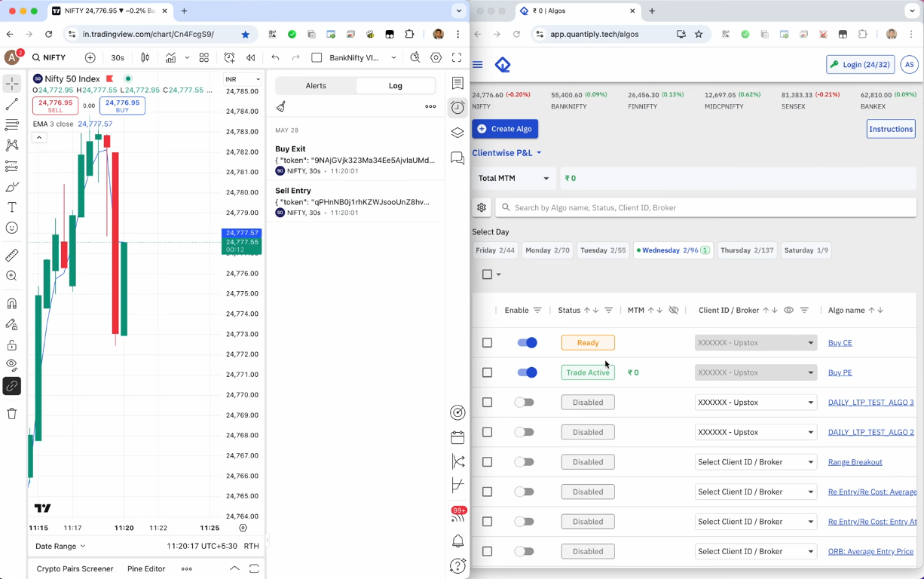Select the zoom in tool

click(x=12, y=276)
